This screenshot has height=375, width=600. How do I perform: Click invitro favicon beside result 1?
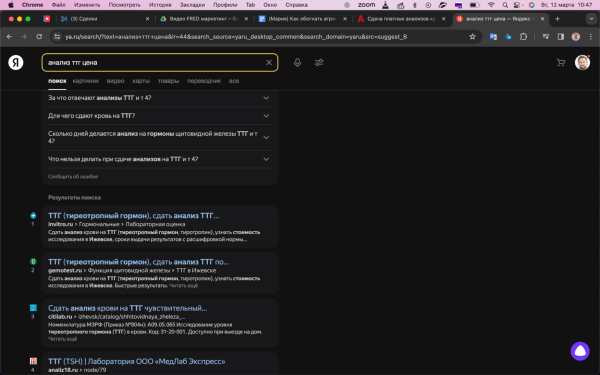[x=33, y=215]
